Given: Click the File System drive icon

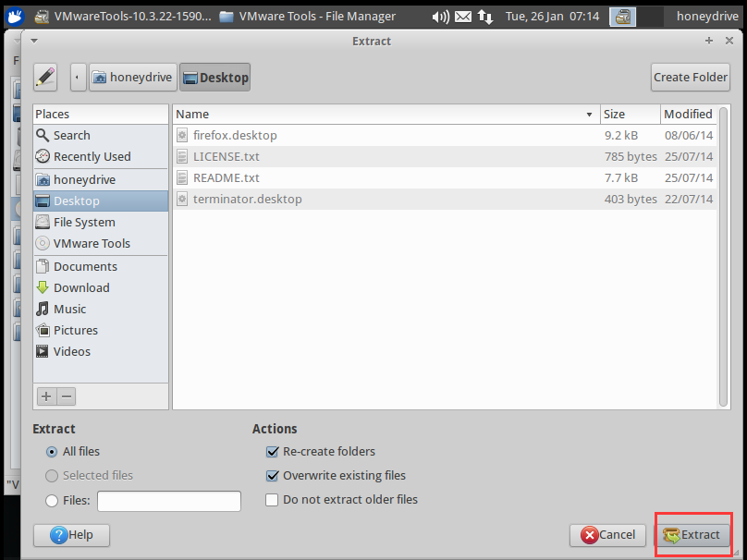Looking at the screenshot, I should [x=43, y=222].
